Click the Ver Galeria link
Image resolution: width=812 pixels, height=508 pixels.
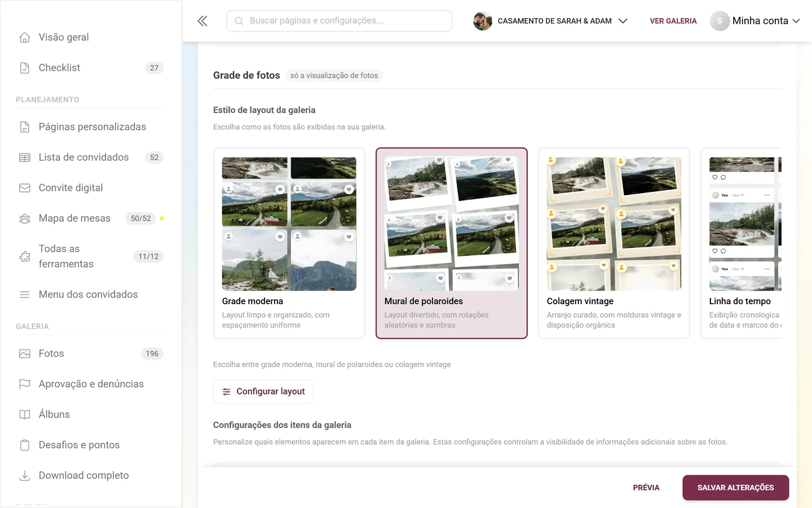(x=673, y=21)
